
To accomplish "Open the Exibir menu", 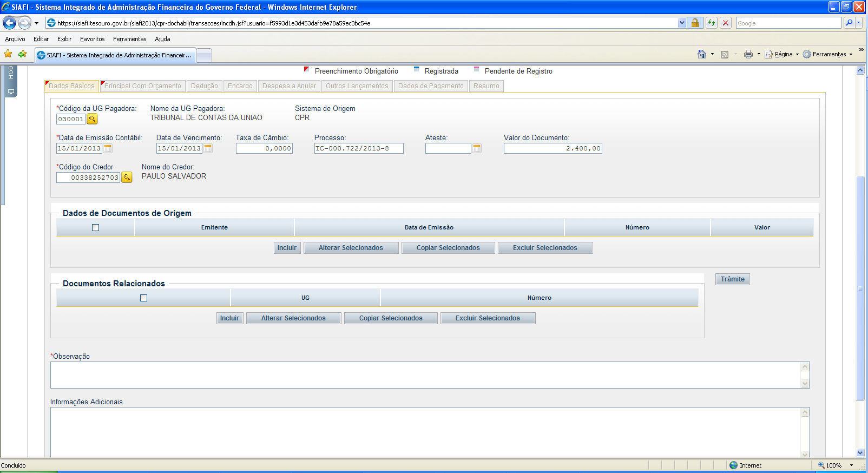I will [64, 39].
